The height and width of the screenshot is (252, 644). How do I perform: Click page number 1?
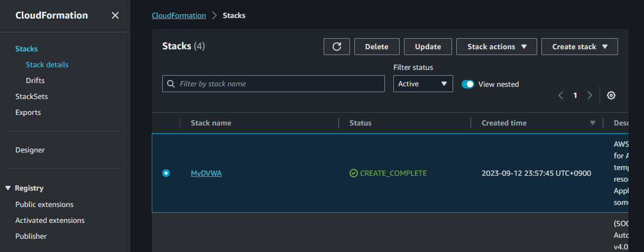[575, 96]
